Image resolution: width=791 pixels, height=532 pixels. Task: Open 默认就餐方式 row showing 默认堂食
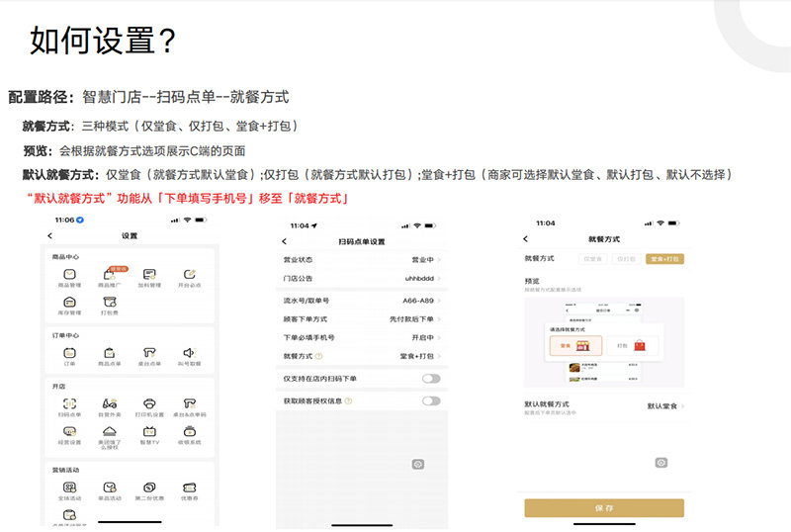[x=604, y=406]
